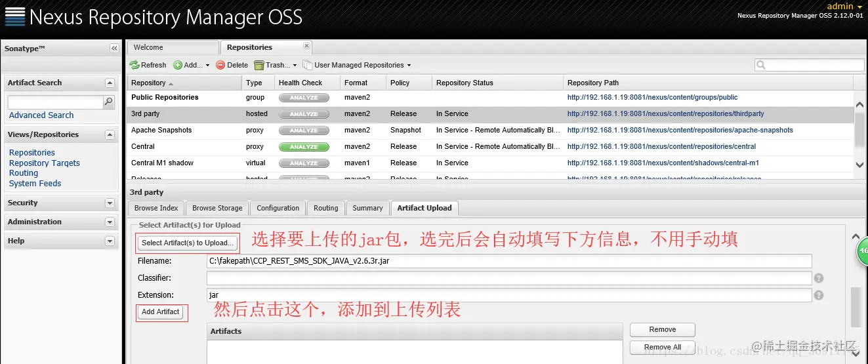This screenshot has height=364, width=868.
Task: Select the Artifact Upload tab
Action: (424, 208)
